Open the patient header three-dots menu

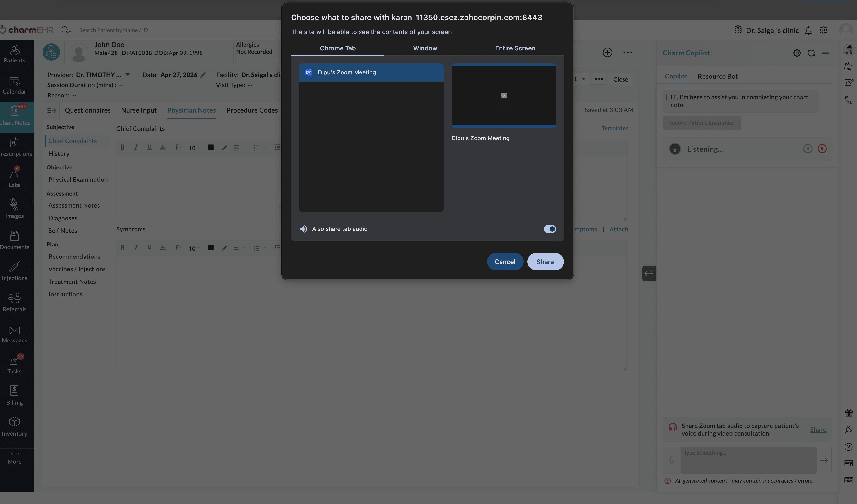(x=628, y=52)
